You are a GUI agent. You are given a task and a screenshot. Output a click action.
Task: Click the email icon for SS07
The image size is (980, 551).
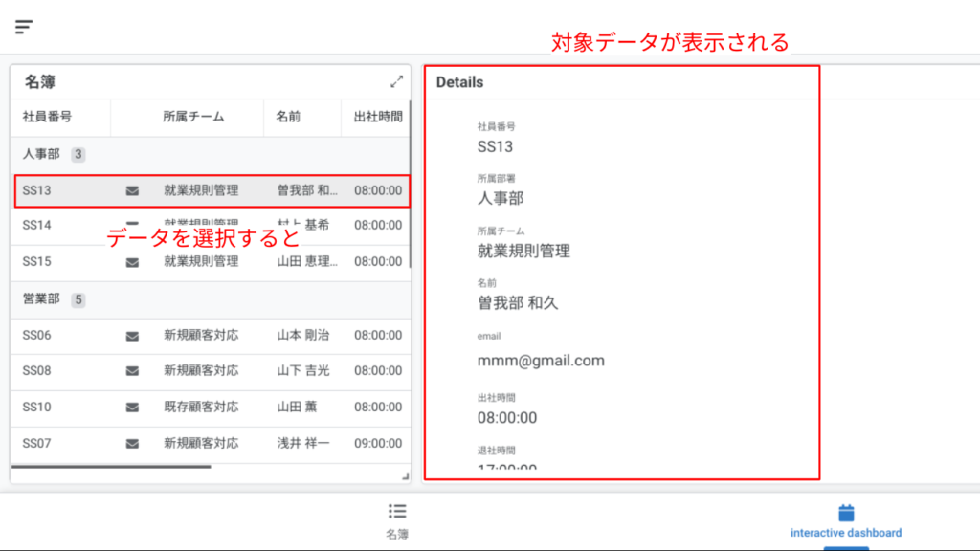(x=132, y=444)
